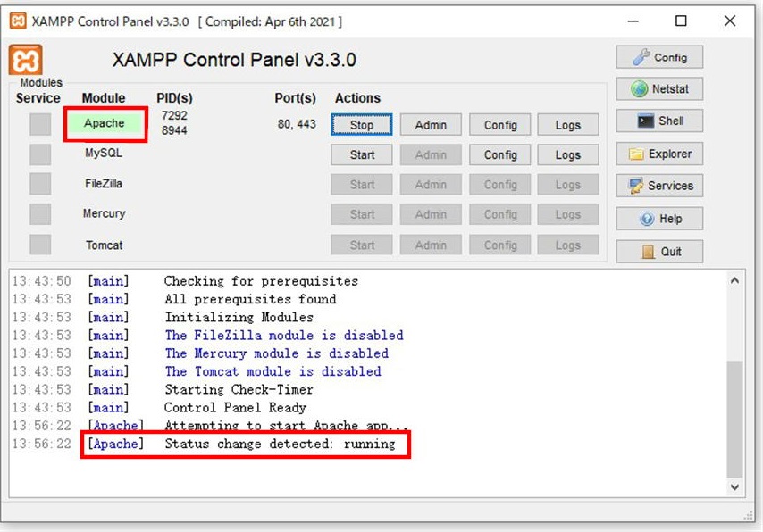763x532 pixels.
Task: Open the MySQL Config menu
Action: coord(500,154)
